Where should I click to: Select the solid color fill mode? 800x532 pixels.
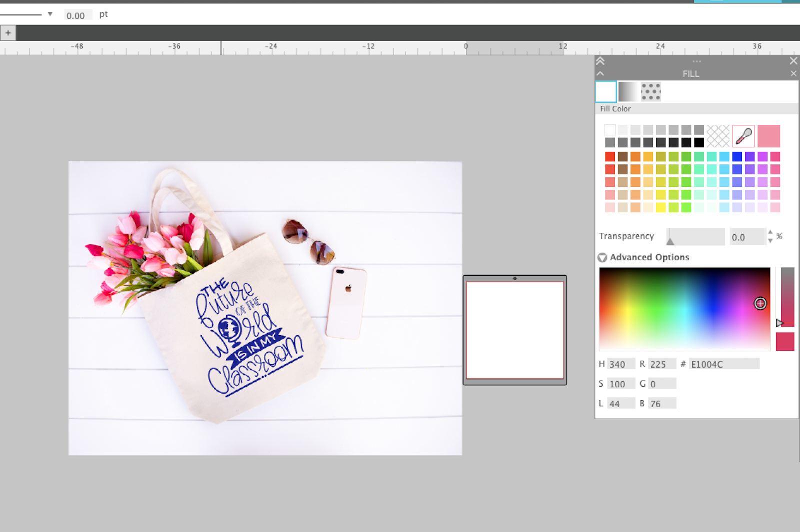tap(605, 91)
